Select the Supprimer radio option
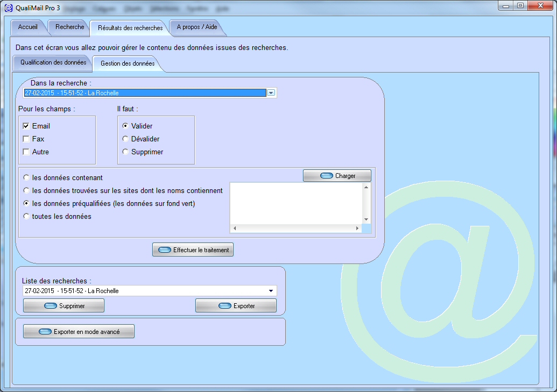This screenshot has height=392, width=557. (125, 152)
